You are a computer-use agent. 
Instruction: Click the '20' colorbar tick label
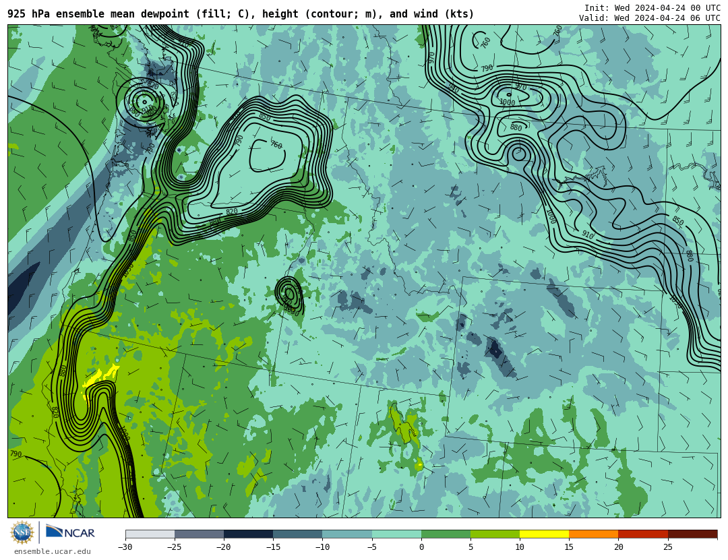(618, 547)
